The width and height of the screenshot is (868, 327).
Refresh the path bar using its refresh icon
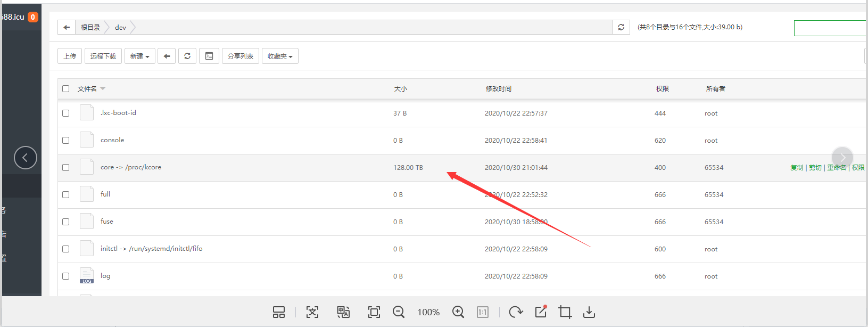(x=621, y=27)
